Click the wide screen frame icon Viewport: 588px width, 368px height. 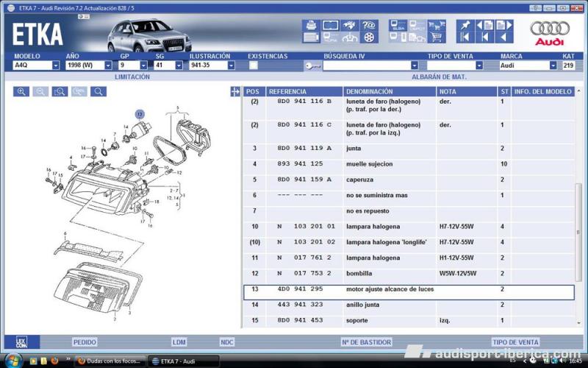[x=330, y=26]
